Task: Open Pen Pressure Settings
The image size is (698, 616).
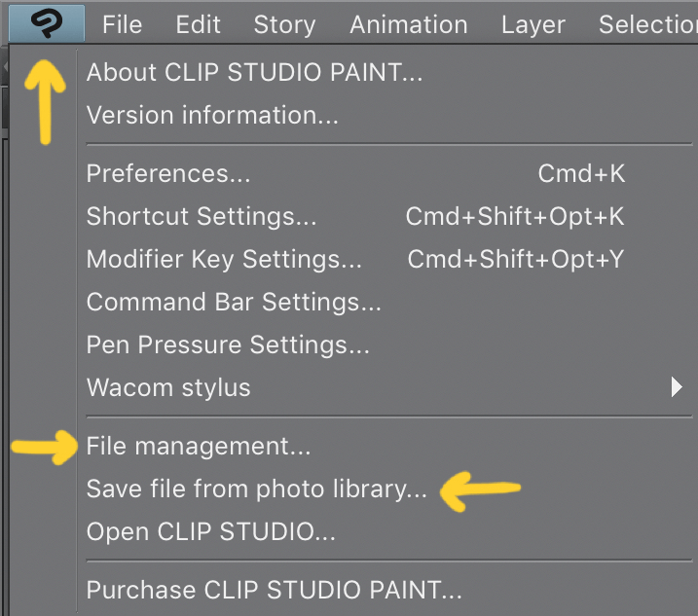Action: 228,345
